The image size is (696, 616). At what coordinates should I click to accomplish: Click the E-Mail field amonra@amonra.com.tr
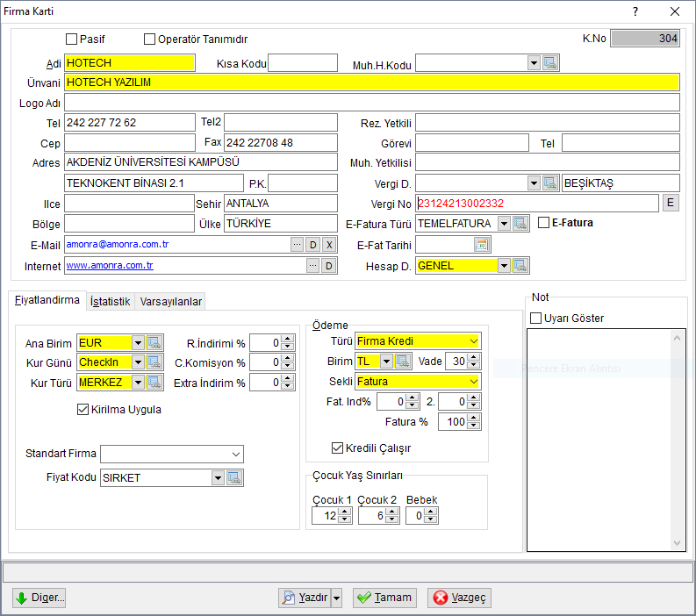click(177, 245)
